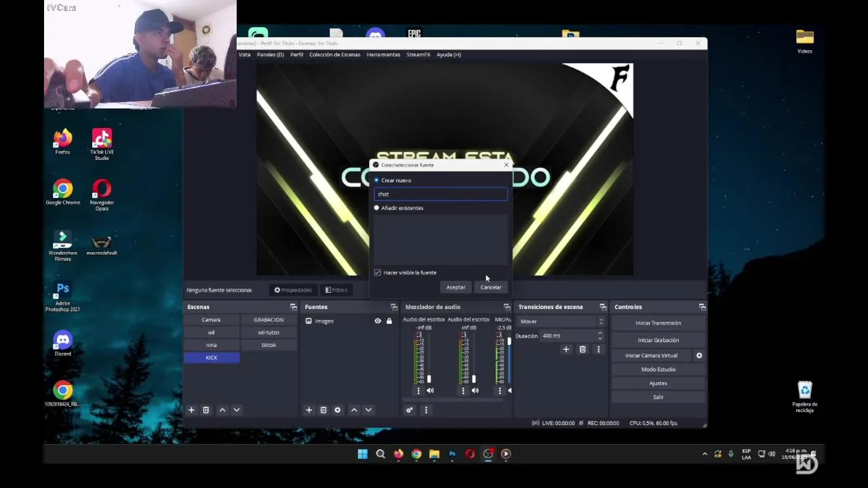This screenshot has height=488, width=868.
Task: Pop out the Fuentes dock panel
Action: pos(393,307)
